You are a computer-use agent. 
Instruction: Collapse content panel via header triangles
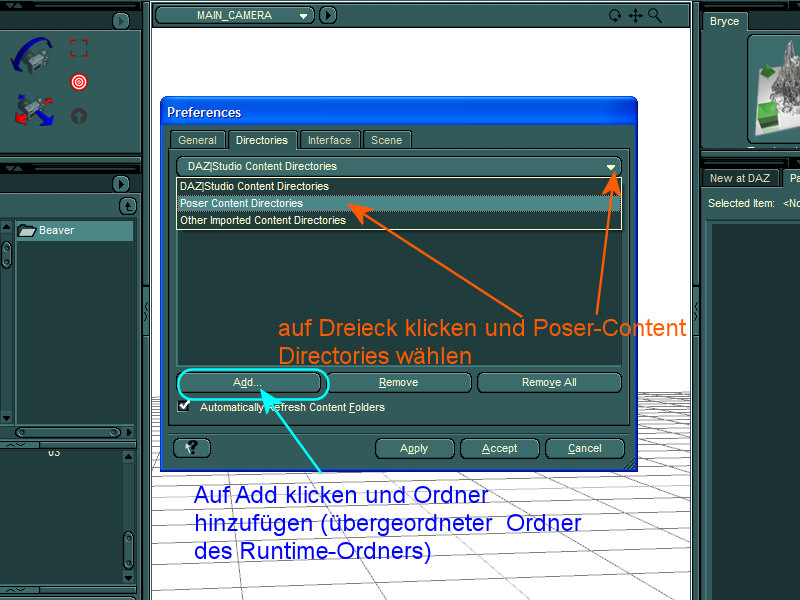click(x=14, y=168)
